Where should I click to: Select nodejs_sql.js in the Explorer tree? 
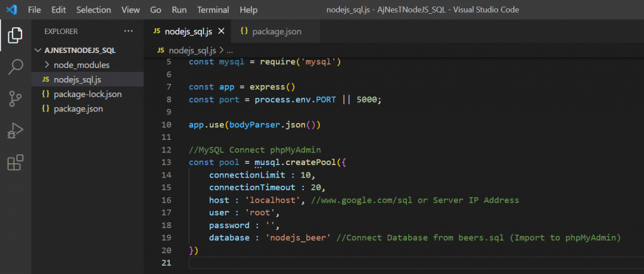[77, 79]
